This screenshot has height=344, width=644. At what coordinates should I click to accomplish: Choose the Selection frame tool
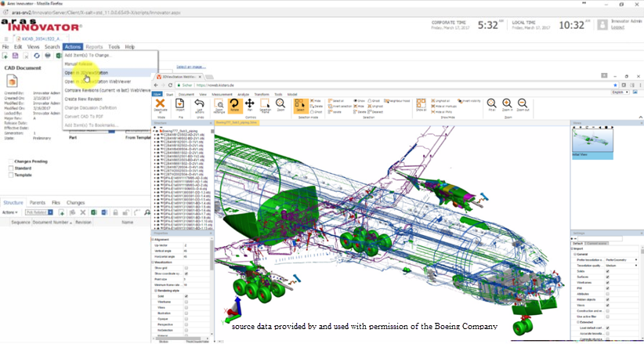265,106
